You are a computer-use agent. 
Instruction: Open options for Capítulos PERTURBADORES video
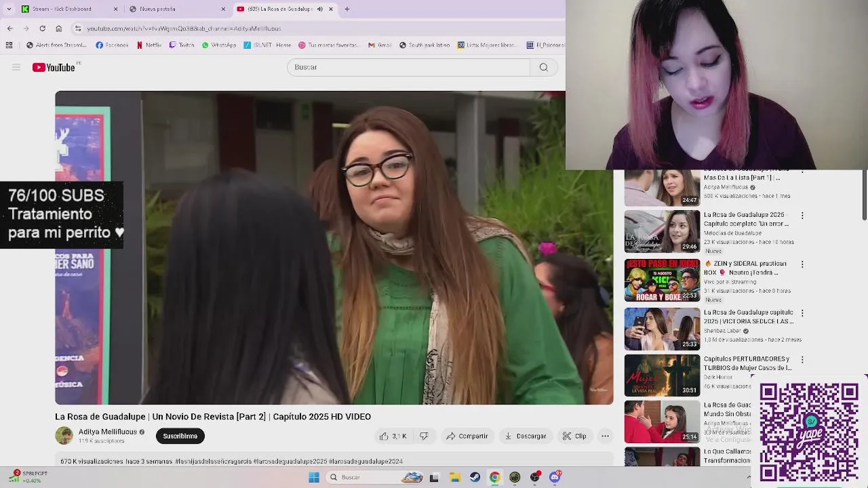[802, 359]
